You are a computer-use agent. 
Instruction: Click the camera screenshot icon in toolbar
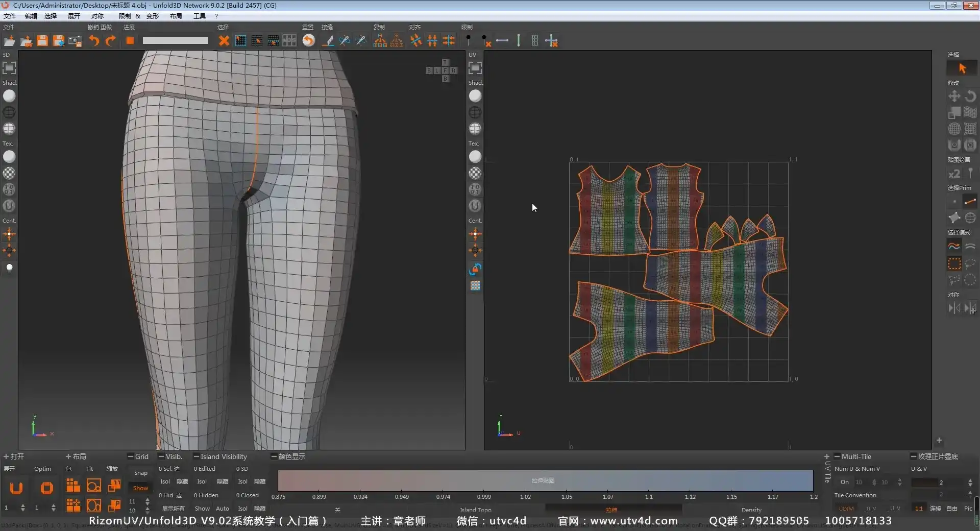click(75, 41)
